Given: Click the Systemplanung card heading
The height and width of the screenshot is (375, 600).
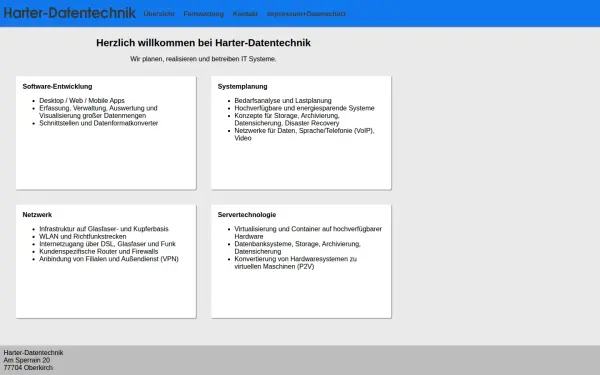Looking at the screenshot, I should (243, 86).
